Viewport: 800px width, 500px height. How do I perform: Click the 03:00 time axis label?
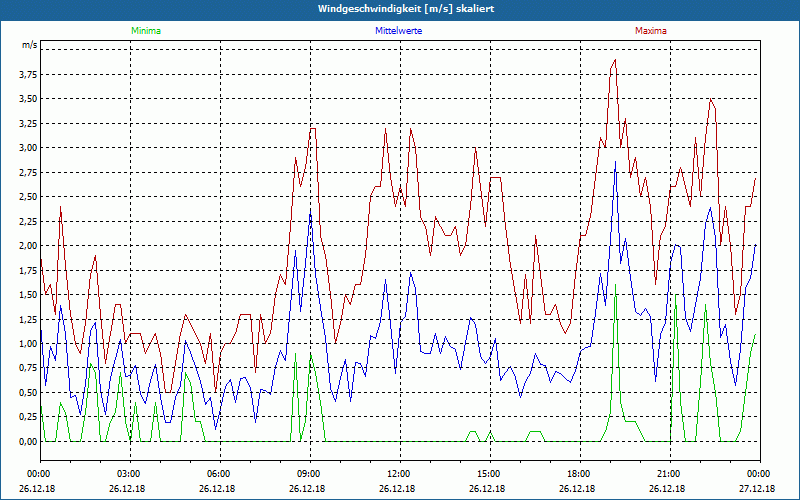coord(130,474)
